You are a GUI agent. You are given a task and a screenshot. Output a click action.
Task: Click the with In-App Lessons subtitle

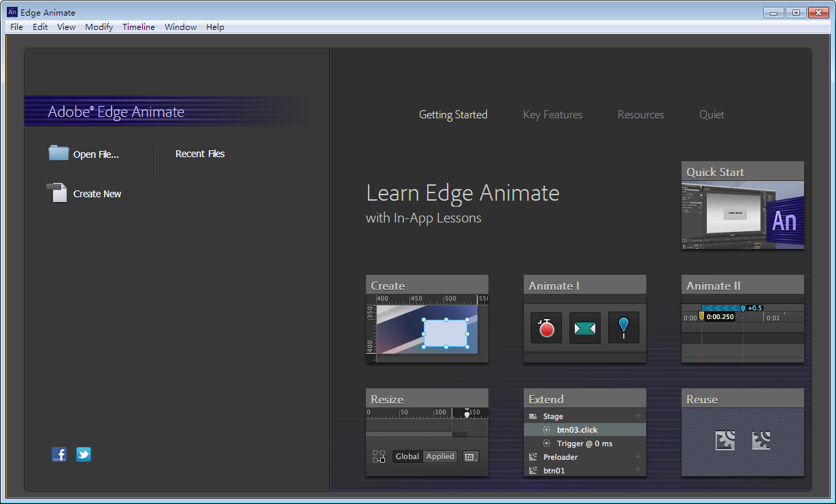click(424, 218)
